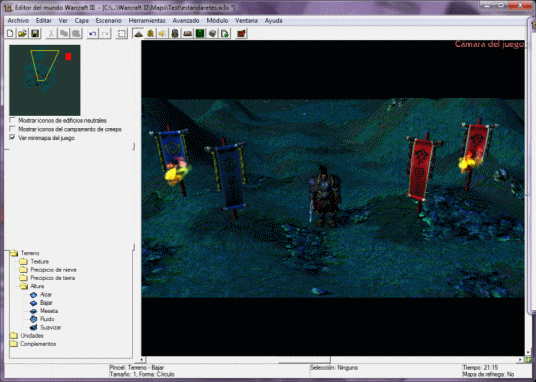
Task: Open the Herramientas menu
Action: click(147, 21)
